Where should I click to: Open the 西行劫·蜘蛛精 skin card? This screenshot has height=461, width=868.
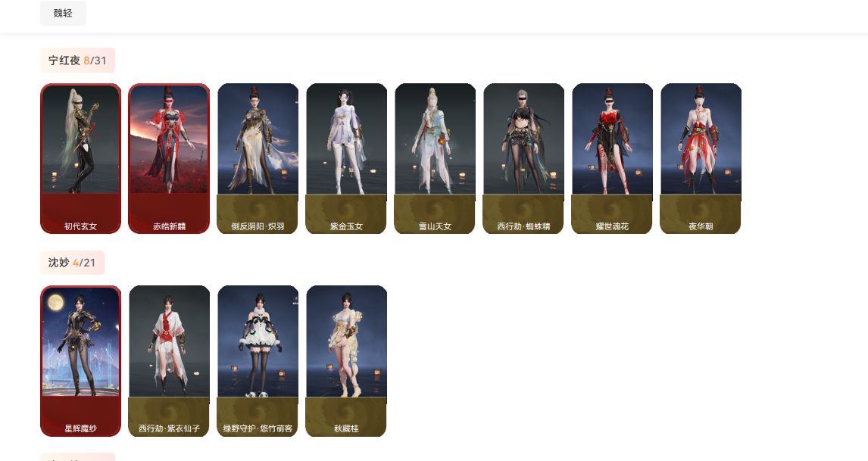point(523,158)
